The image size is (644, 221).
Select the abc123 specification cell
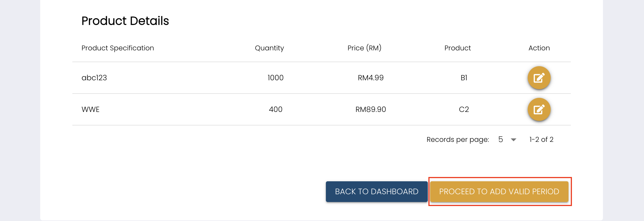point(94,78)
